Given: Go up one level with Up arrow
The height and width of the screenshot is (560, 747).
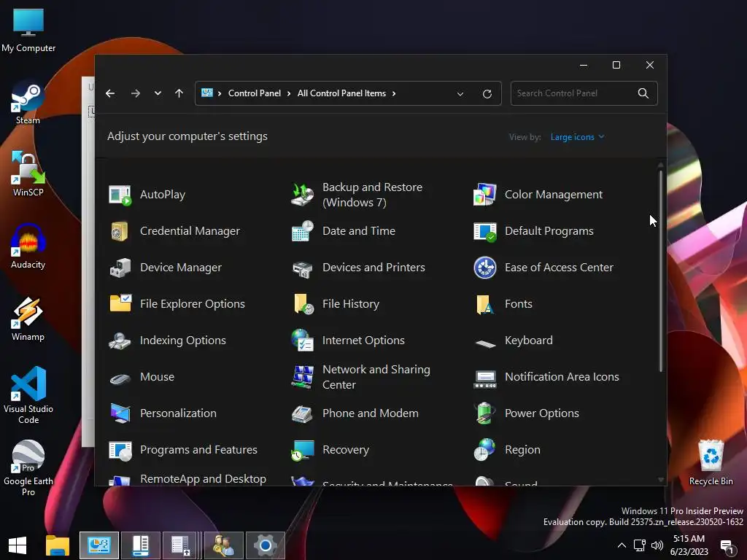Looking at the screenshot, I should (179, 93).
